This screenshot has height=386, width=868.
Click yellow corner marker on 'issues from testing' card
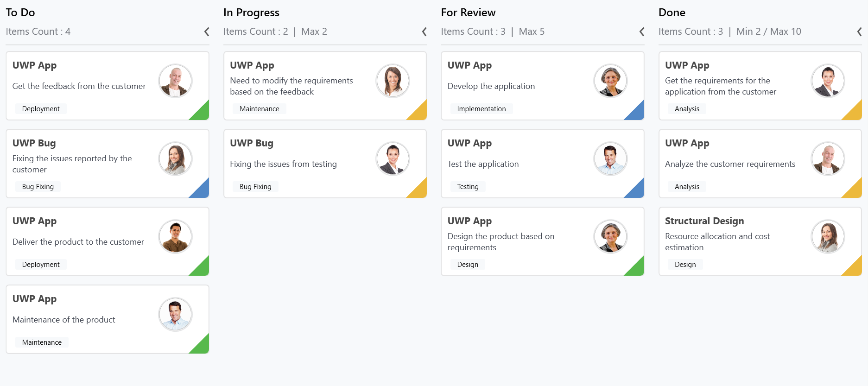tap(419, 191)
